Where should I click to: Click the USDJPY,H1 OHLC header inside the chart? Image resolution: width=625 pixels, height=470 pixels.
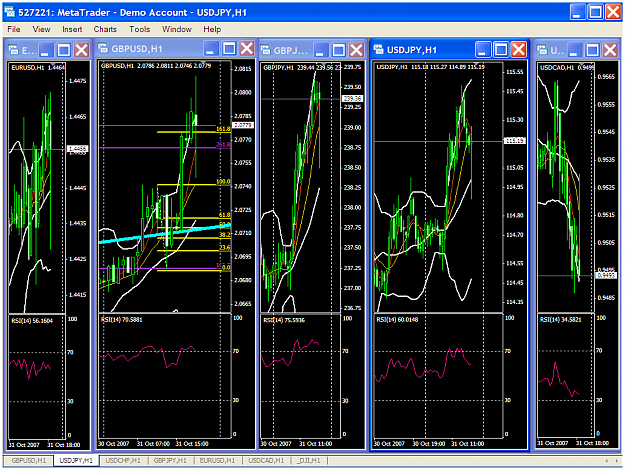(430, 67)
